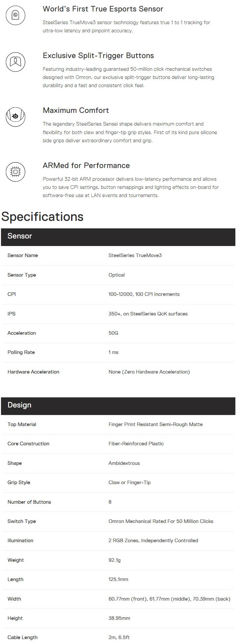Image resolution: width=237 pixels, height=644 pixels.
Task: Select the Ambidextrous shape value
Action: click(124, 463)
